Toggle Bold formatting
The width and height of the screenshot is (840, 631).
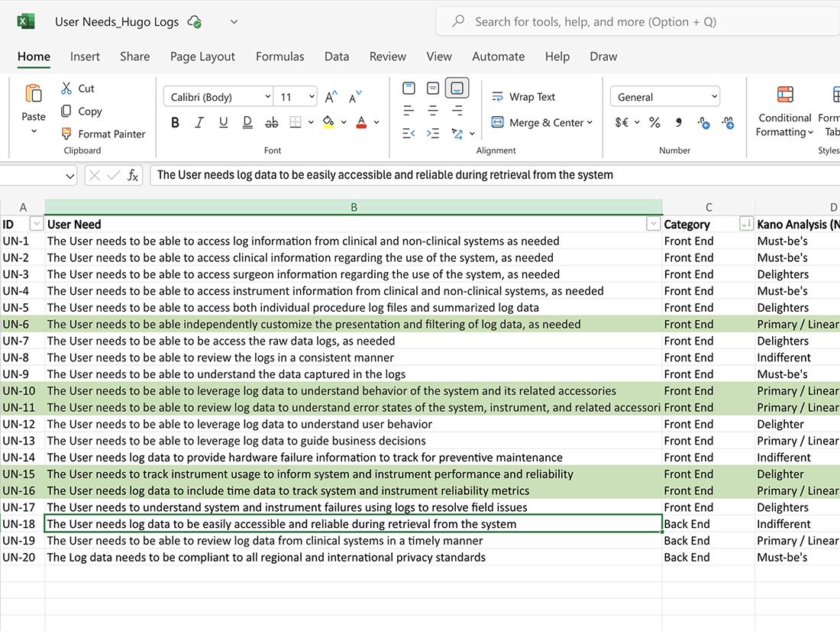coord(175,122)
